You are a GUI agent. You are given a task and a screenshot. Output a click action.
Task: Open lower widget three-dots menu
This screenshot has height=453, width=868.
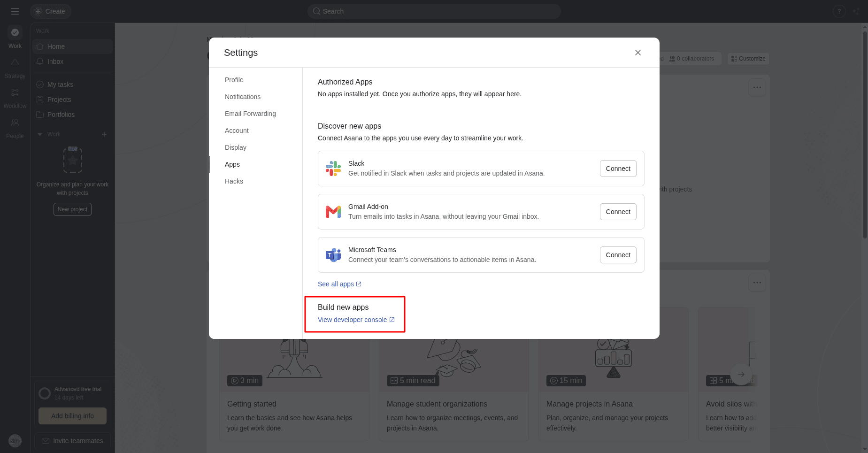coord(757,283)
